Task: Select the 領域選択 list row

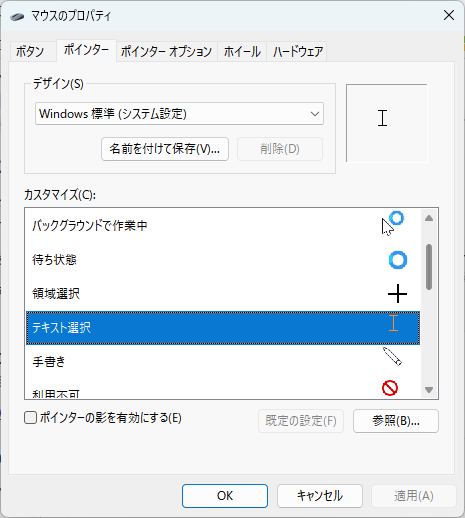Action: coord(223,294)
